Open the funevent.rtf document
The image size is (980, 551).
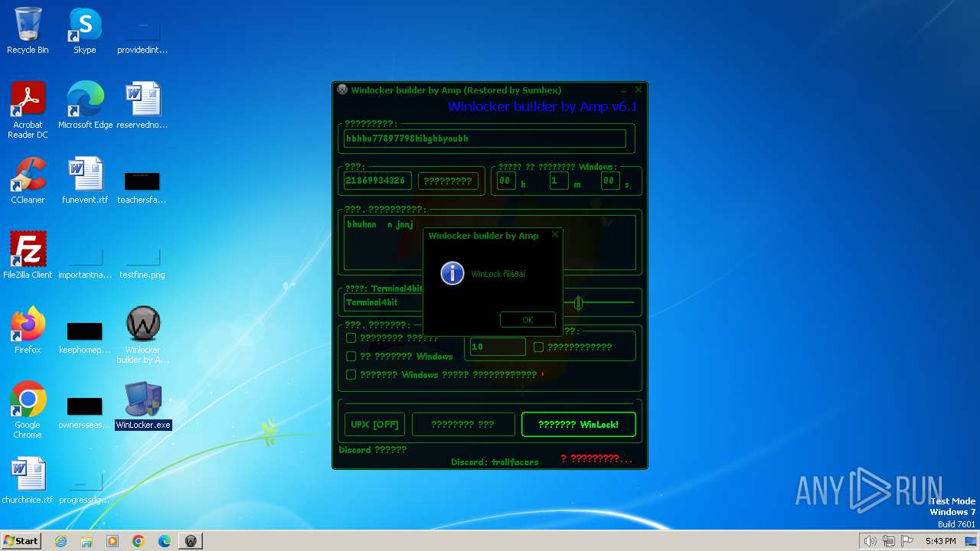tap(85, 181)
